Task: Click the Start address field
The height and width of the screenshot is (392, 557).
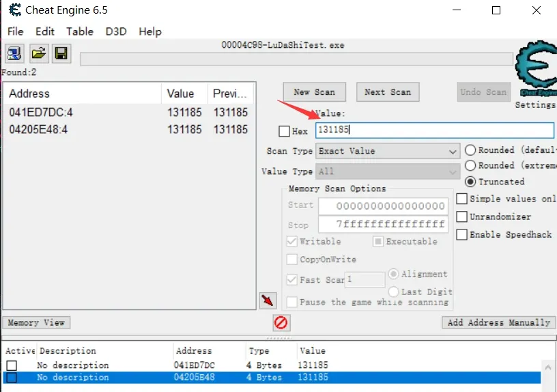Action: coord(384,206)
